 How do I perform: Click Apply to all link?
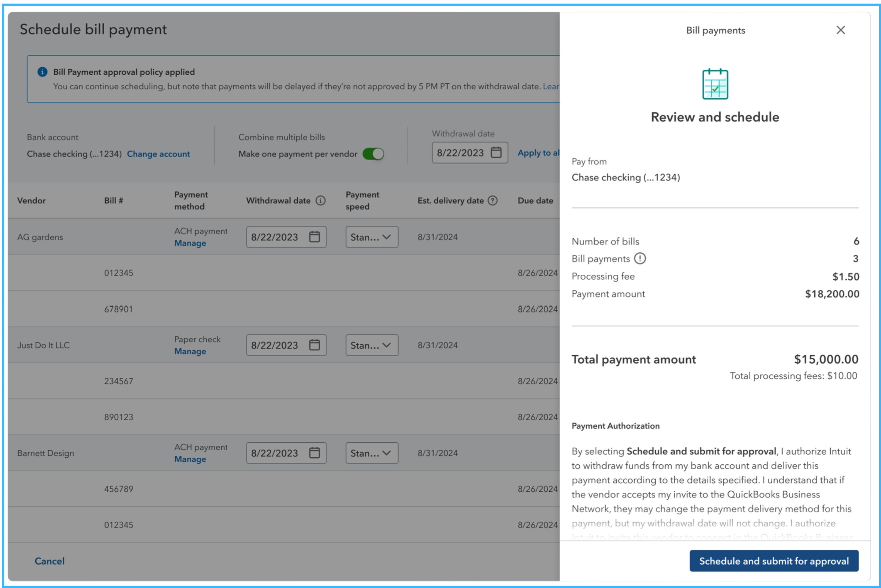point(538,153)
